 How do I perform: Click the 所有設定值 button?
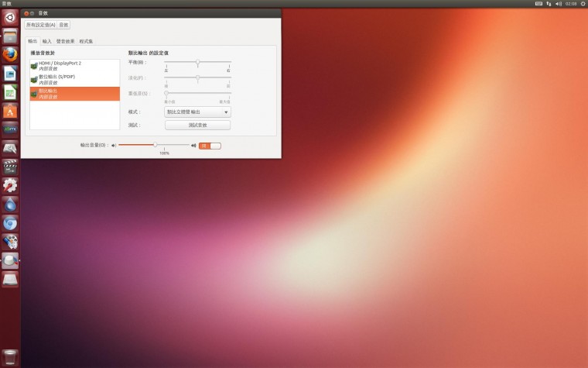40,25
